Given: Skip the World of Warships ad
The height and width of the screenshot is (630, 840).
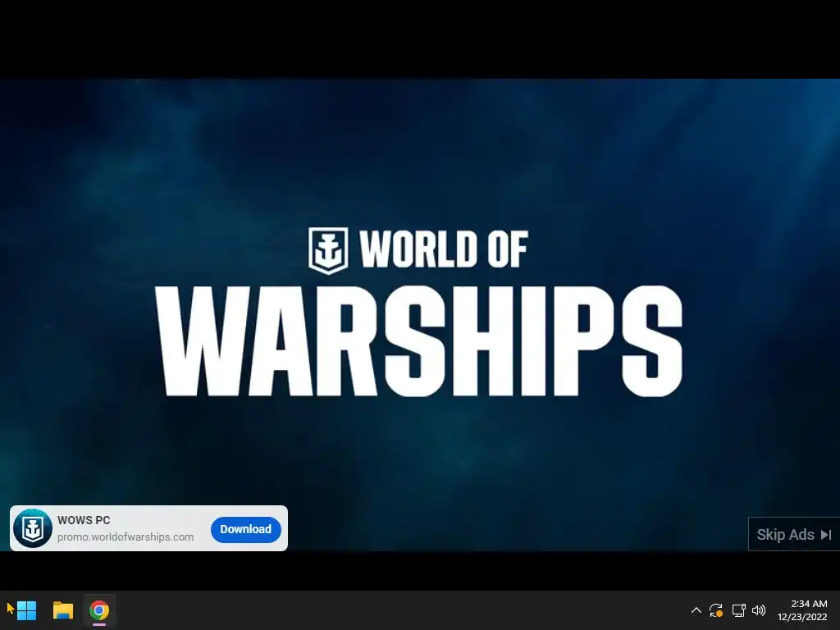Looking at the screenshot, I should [794, 534].
